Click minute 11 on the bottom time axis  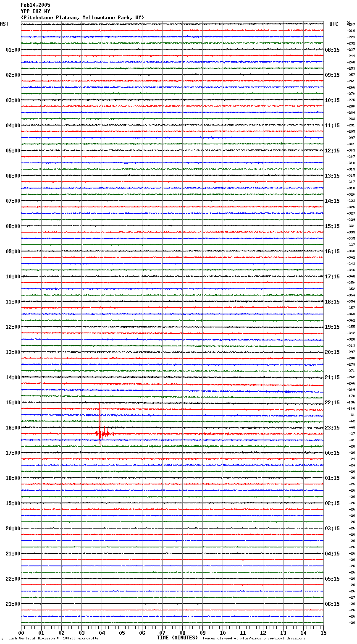(243, 633)
